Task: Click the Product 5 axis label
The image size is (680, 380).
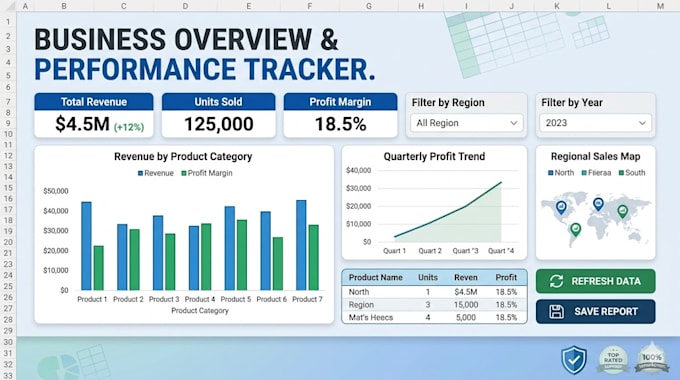Action: [235, 299]
